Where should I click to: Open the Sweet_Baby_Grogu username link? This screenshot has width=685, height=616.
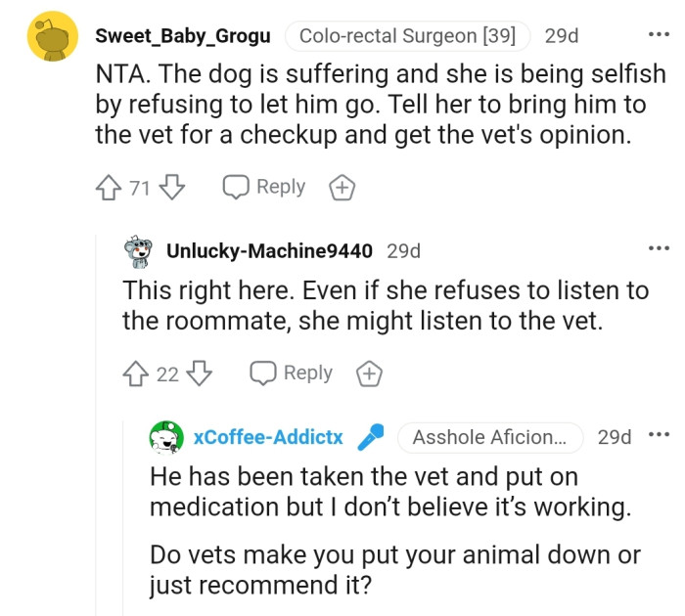pyautogui.click(x=185, y=36)
